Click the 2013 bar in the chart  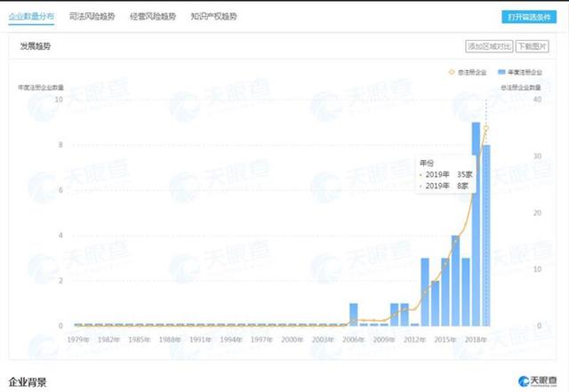425,292
